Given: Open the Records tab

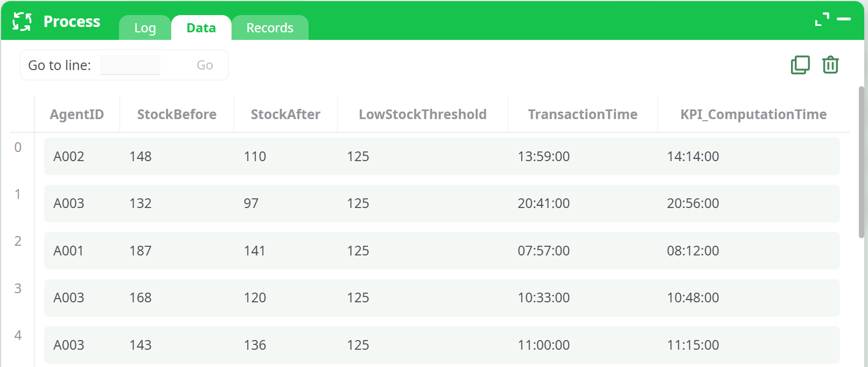Looking at the screenshot, I should click(270, 27).
